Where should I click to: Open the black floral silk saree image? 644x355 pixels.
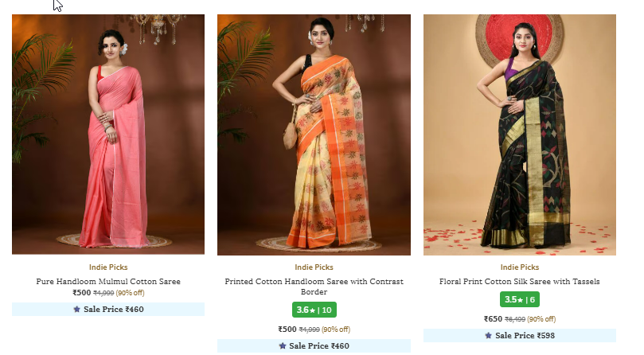520,135
